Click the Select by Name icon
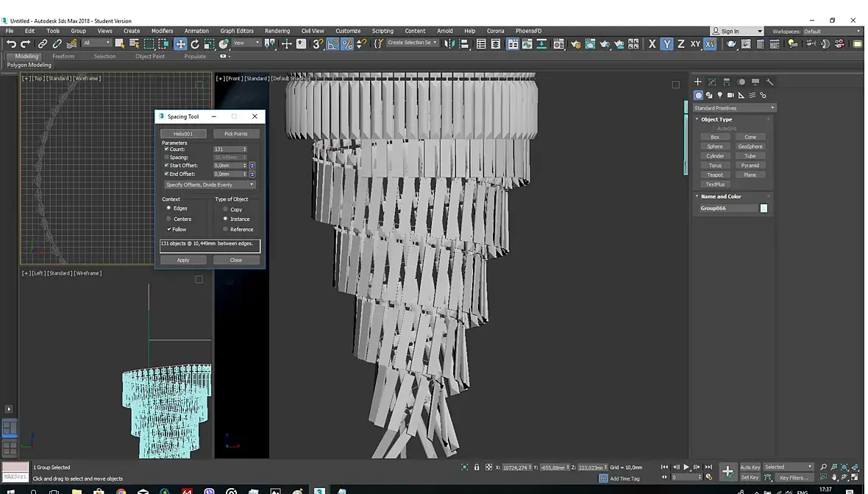 click(x=134, y=44)
